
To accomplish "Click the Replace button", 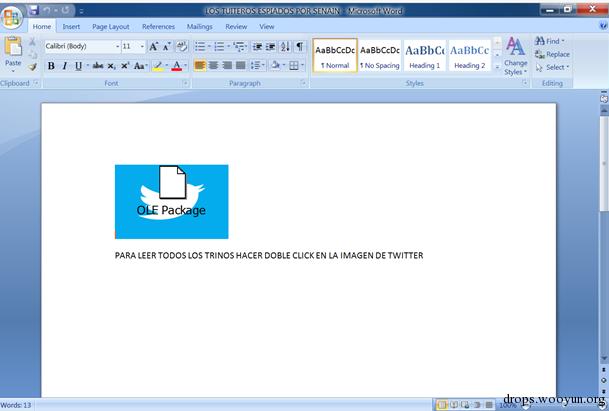I will (x=552, y=54).
